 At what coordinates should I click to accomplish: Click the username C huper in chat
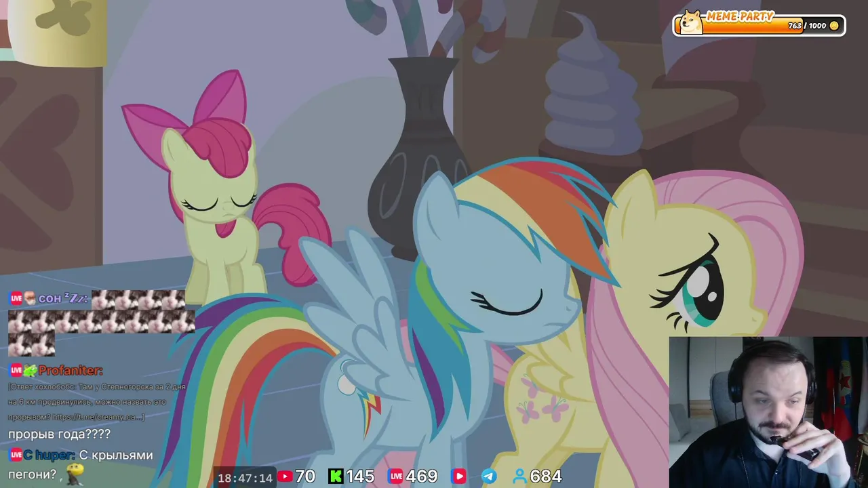point(50,455)
